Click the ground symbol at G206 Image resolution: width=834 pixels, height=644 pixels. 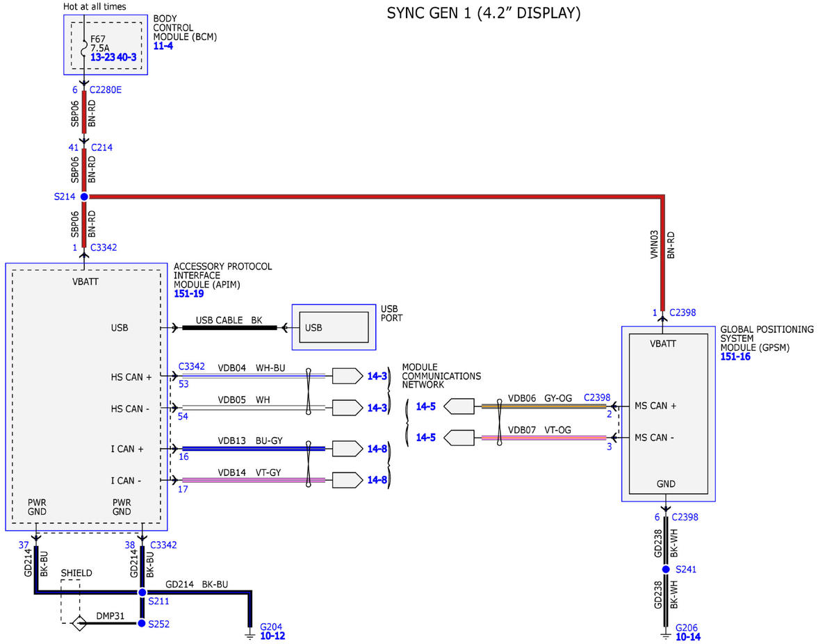(x=666, y=634)
